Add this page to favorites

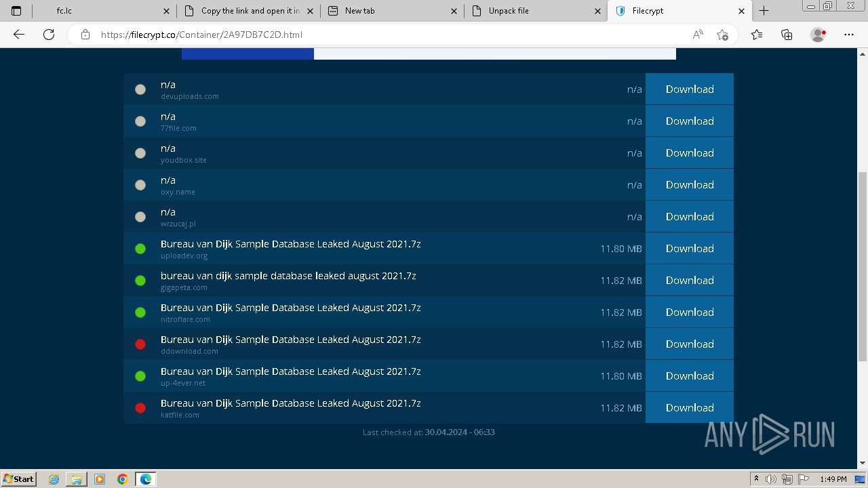pyautogui.click(x=722, y=35)
